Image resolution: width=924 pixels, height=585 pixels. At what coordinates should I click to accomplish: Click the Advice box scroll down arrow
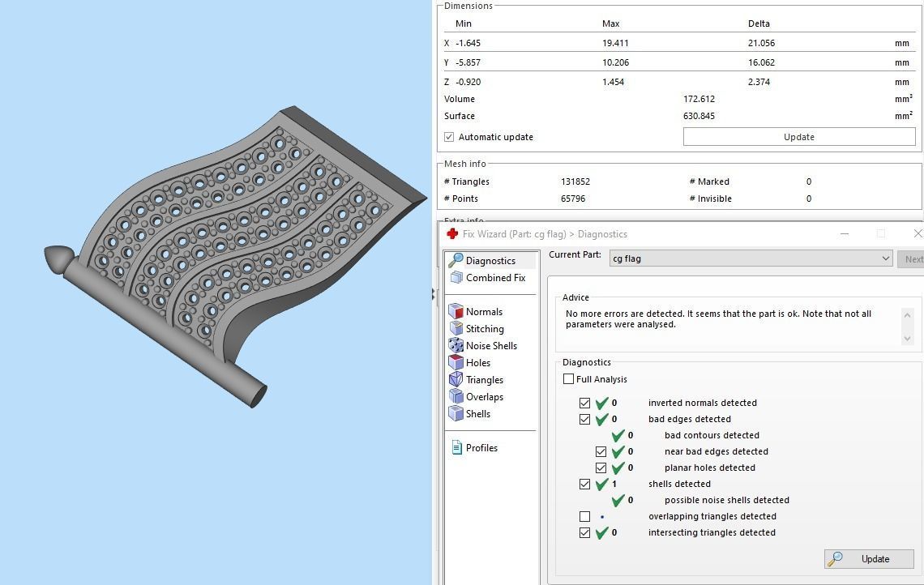pos(908,339)
